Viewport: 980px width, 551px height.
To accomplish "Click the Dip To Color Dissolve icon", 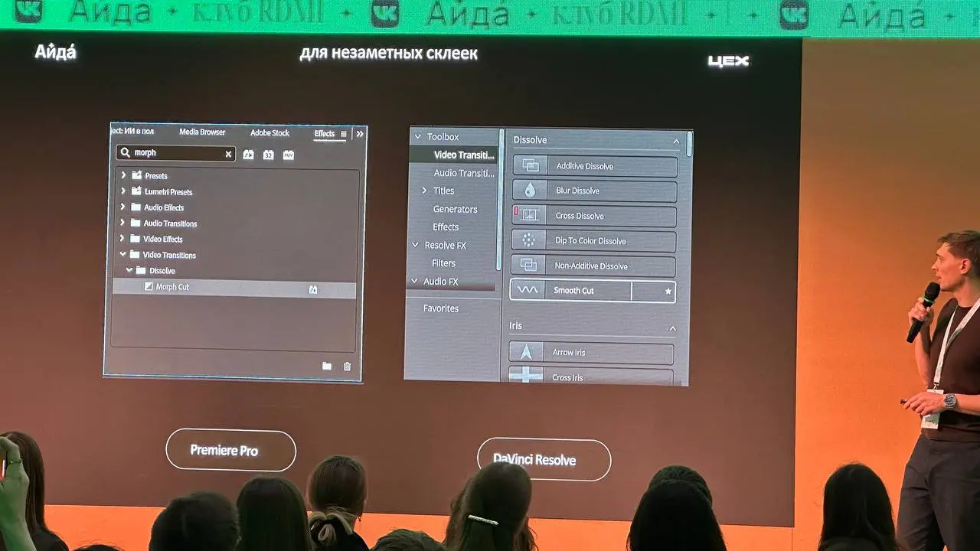I will coord(529,240).
